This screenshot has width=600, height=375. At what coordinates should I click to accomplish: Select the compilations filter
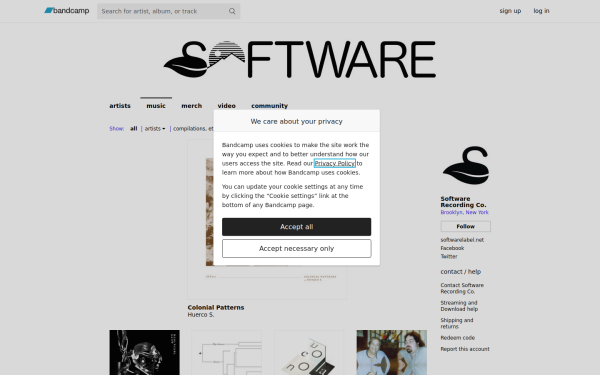193,129
